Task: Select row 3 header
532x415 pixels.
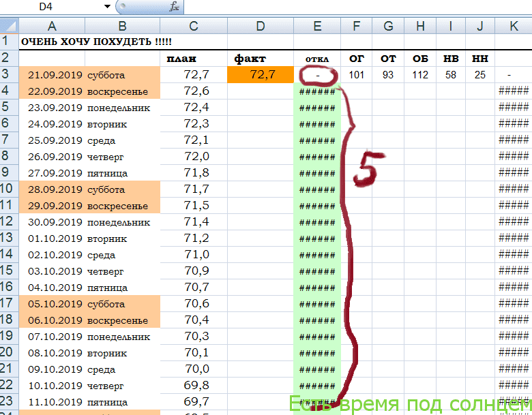Action: (x=9, y=74)
